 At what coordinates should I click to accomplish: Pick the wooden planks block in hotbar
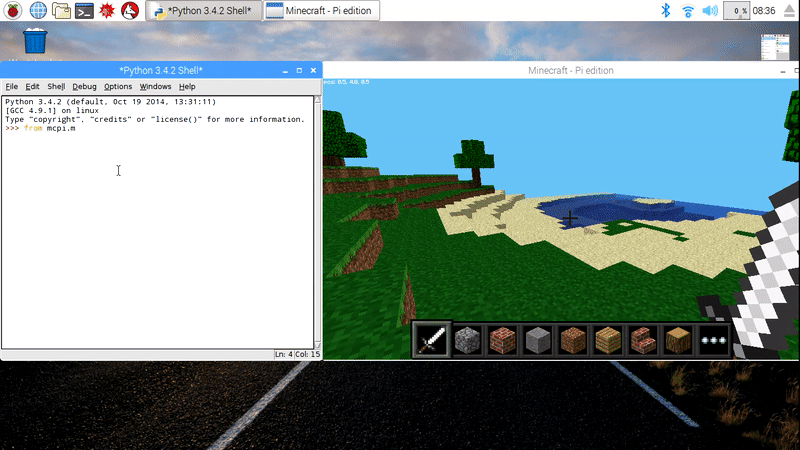609,341
